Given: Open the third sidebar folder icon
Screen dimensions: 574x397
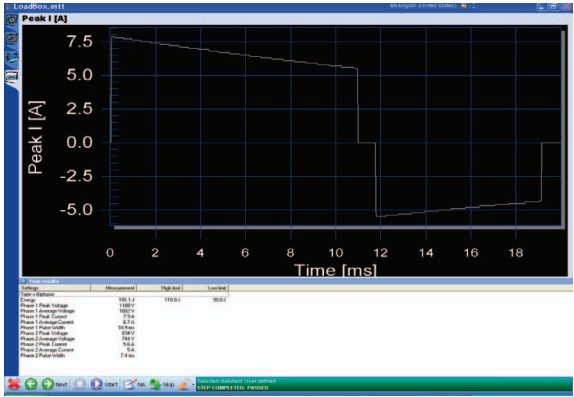Looking at the screenshot, I should click(12, 57).
